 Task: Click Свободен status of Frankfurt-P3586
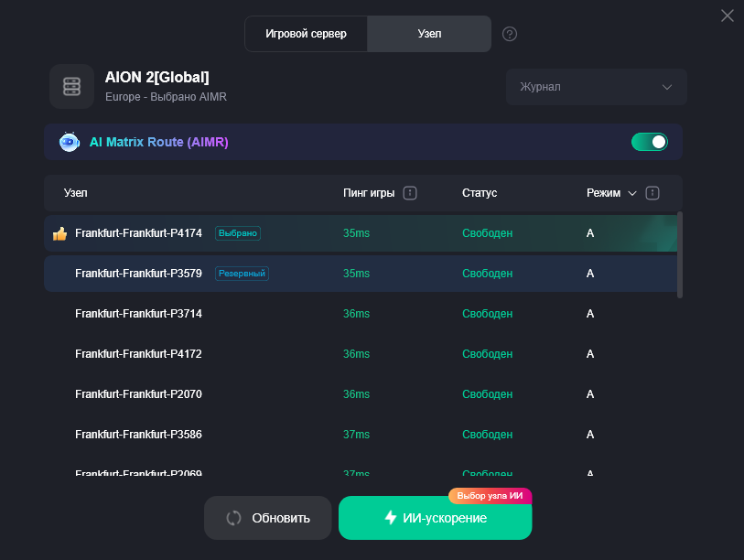click(x=487, y=435)
